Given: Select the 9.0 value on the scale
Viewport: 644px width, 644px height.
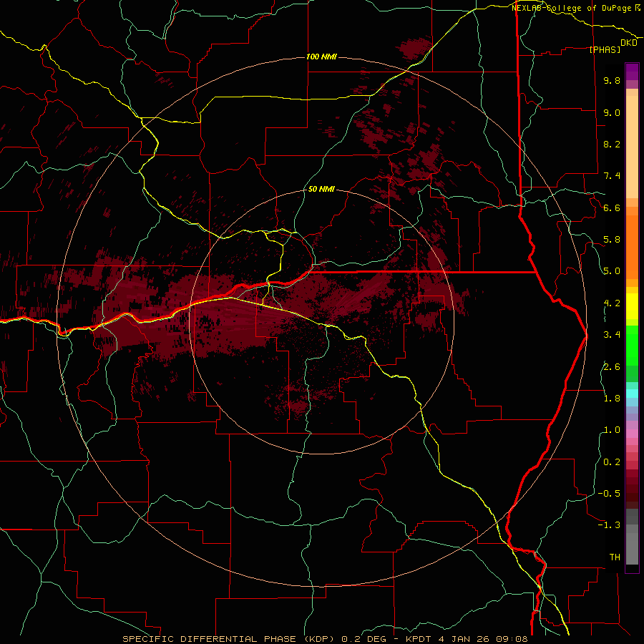Looking at the screenshot, I should 612,112.
